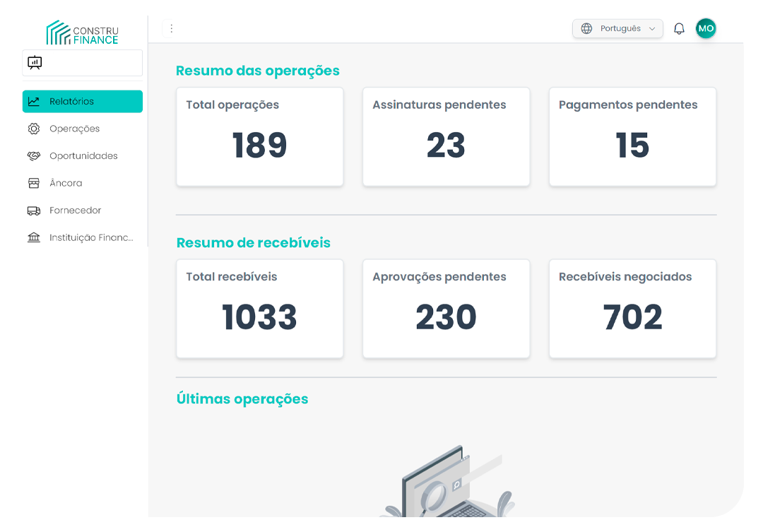The image size is (763, 532).
Task: Click the Instituição Financeira bank icon
Action: coord(34,237)
